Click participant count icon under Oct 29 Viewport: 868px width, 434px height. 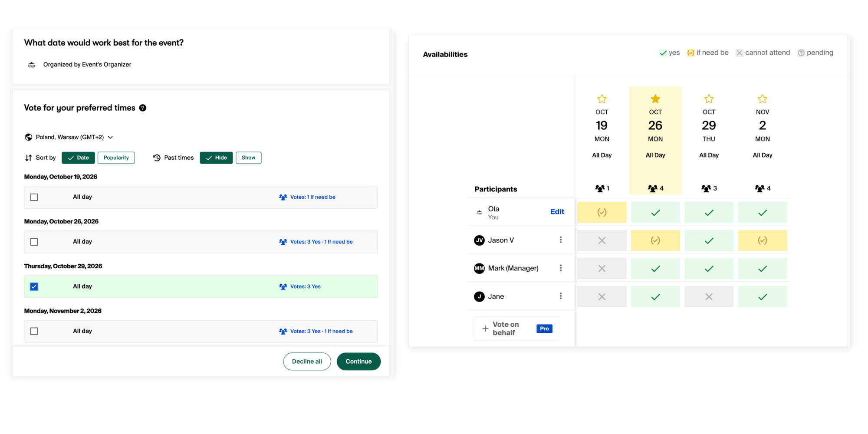click(x=706, y=188)
